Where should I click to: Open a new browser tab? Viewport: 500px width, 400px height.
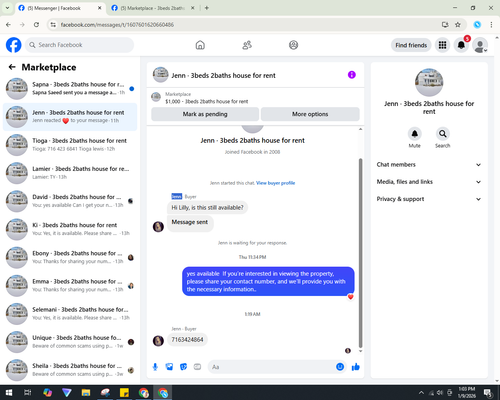(207, 8)
